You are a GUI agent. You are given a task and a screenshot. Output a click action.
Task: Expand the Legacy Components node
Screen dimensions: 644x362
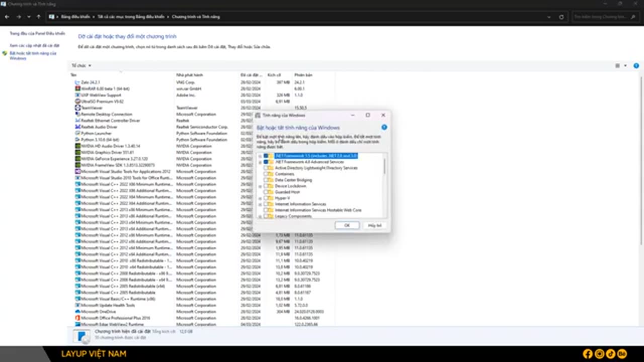click(260, 216)
